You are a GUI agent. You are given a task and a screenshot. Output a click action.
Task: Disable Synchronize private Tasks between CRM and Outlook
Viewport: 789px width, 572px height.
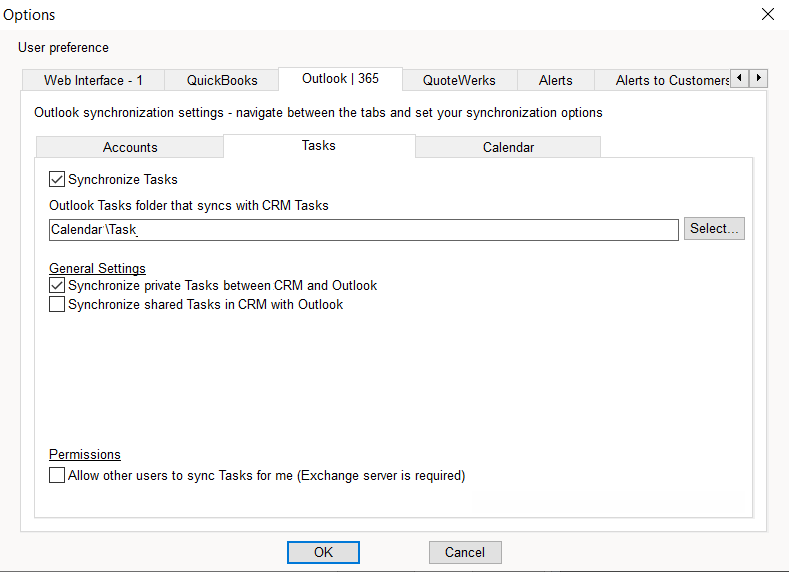(x=57, y=286)
